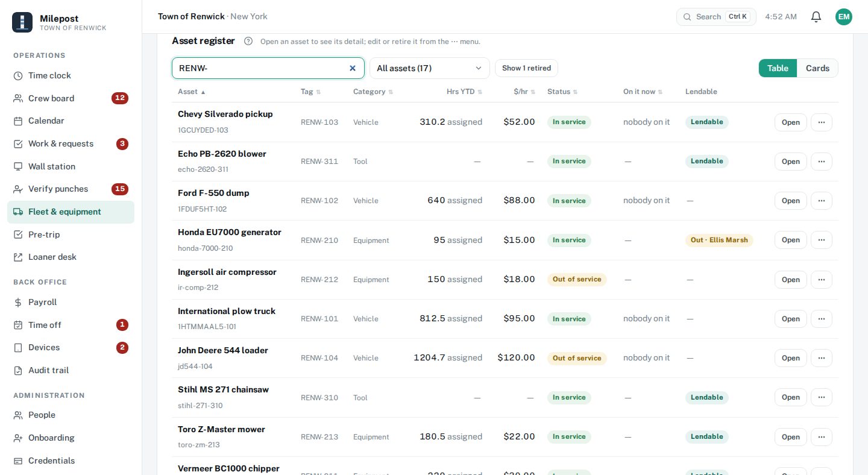Open the EM user avatar menu

point(844,17)
